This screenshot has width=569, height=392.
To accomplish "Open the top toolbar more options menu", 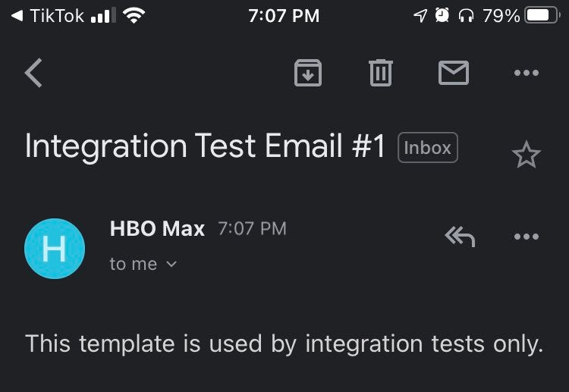I will pyautogui.click(x=526, y=73).
